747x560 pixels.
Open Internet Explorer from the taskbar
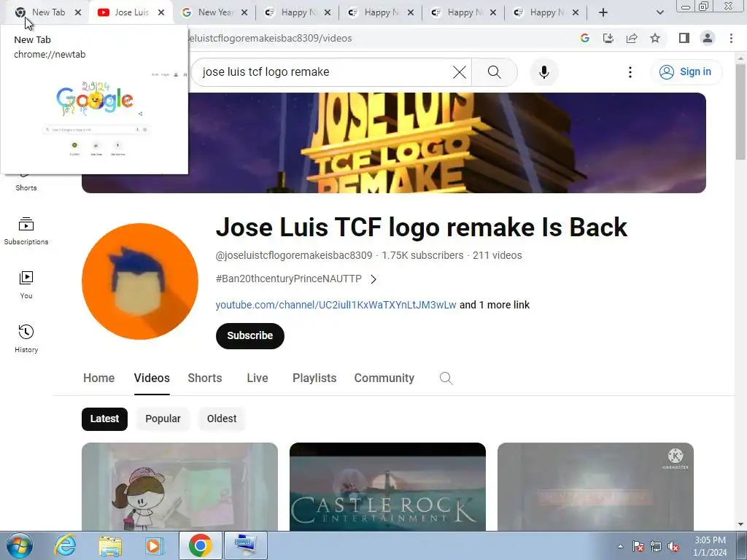(64, 545)
